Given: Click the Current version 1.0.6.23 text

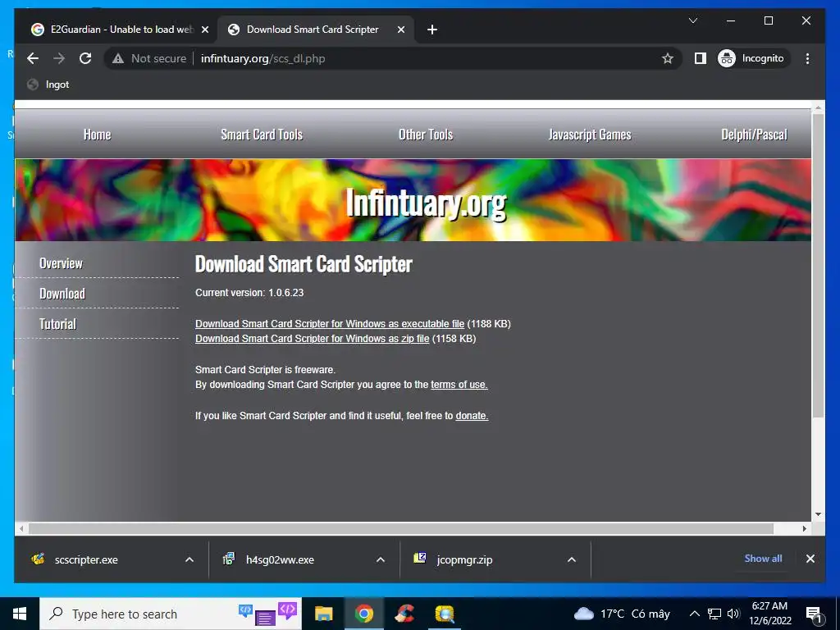Looking at the screenshot, I should 249,293.
